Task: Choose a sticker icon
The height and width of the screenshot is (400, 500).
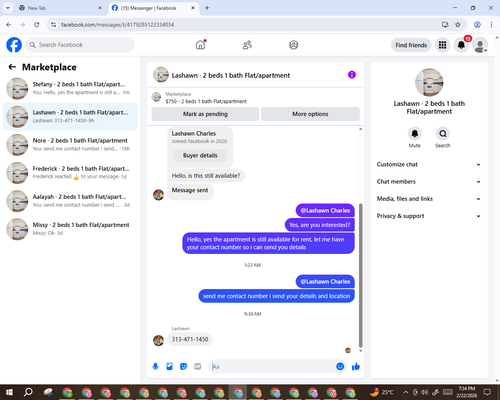Action: click(x=183, y=367)
